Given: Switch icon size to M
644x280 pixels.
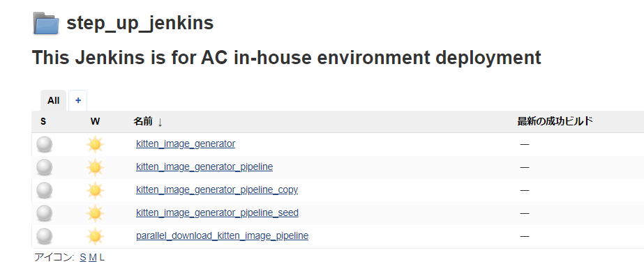Looking at the screenshot, I should pos(93,258).
